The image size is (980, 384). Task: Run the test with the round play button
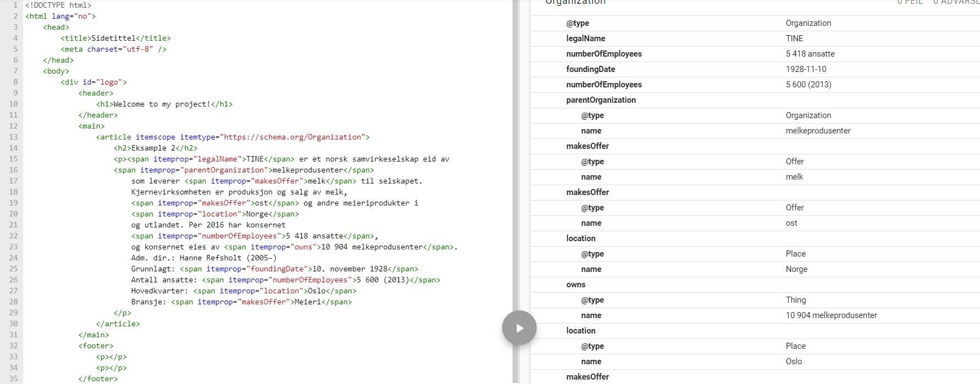(x=519, y=328)
